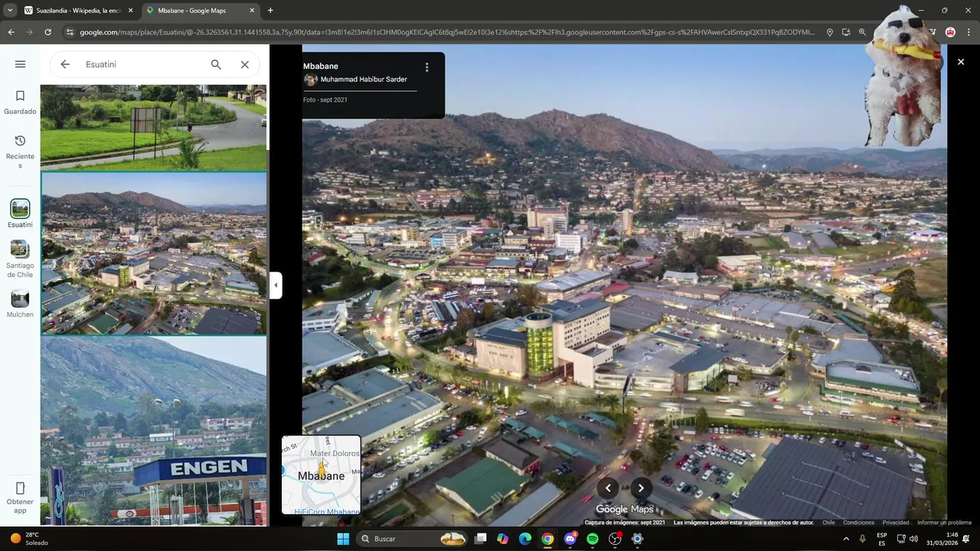Select Santiago de Chile recent place
The image size is (980, 551).
(20, 259)
